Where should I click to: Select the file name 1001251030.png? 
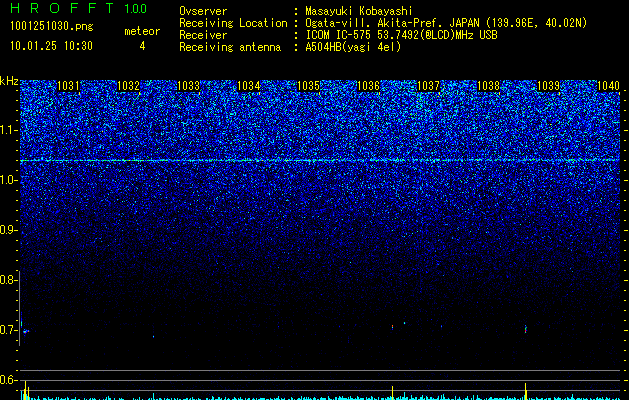tap(52, 27)
